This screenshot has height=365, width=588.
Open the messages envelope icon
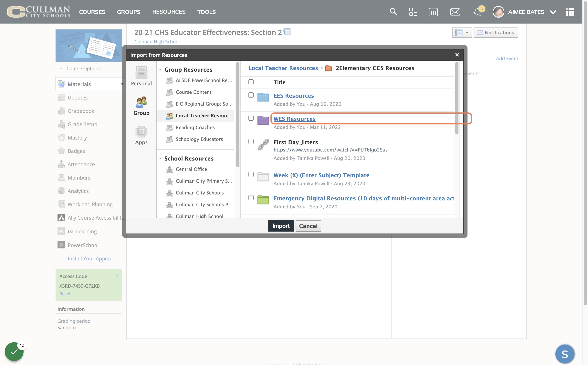(x=455, y=12)
